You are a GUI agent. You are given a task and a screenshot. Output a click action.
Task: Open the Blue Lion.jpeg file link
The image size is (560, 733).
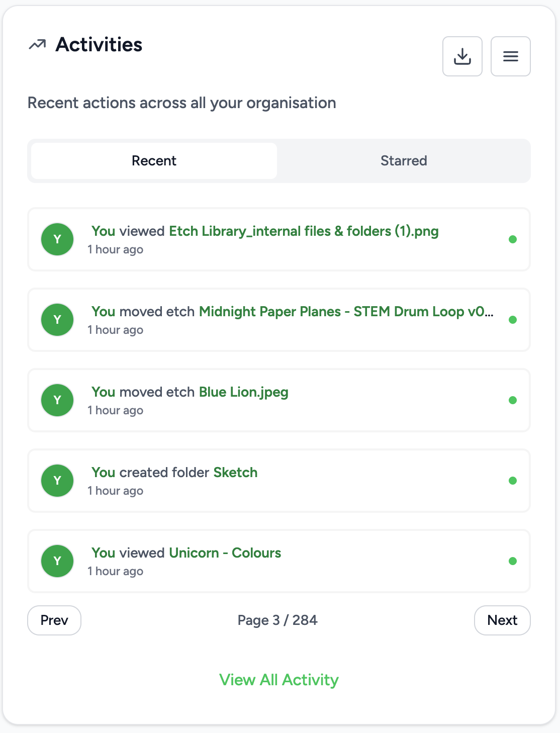(244, 392)
